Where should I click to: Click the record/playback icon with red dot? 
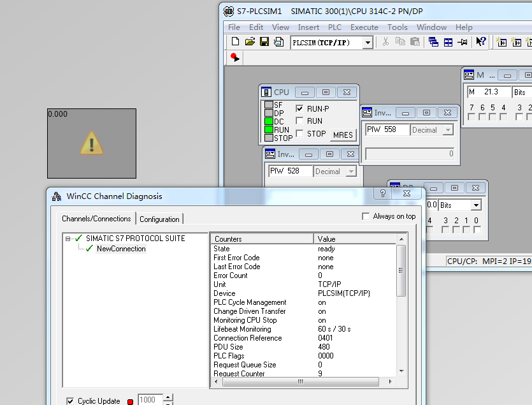(x=235, y=57)
